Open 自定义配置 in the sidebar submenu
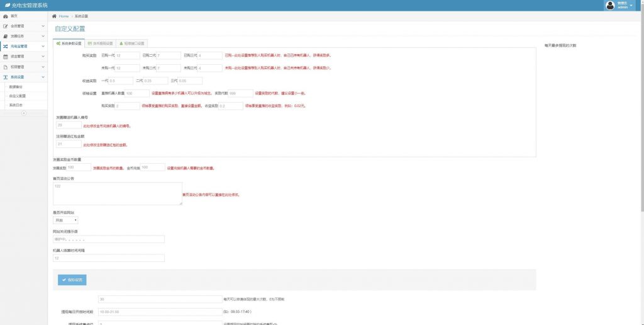Viewport: 644px width, 325px height. 17,96
